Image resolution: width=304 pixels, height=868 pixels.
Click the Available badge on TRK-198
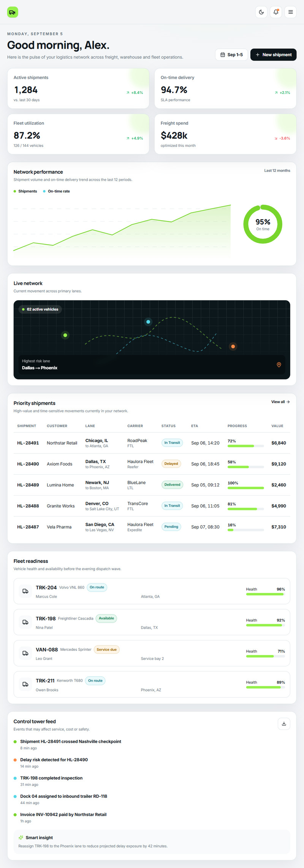click(x=106, y=618)
